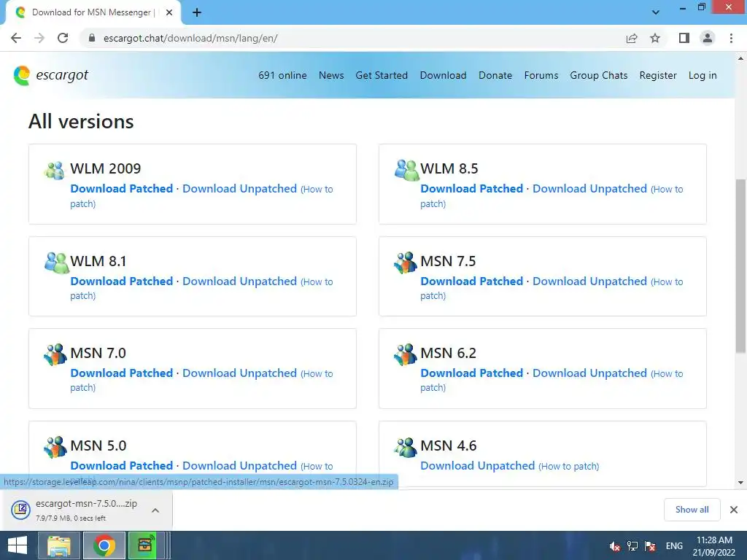Click the muted volume tray icon
Viewport: 747px width, 560px height.
click(614, 546)
